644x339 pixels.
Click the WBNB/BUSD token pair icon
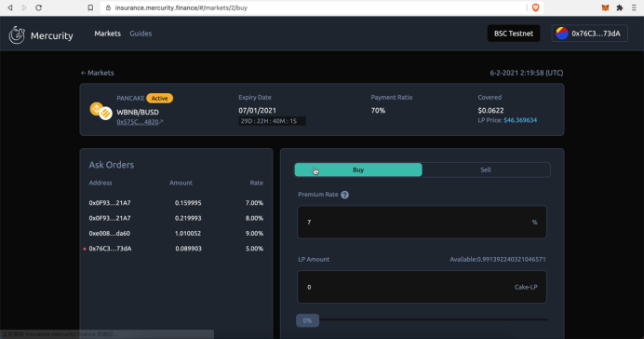(101, 111)
